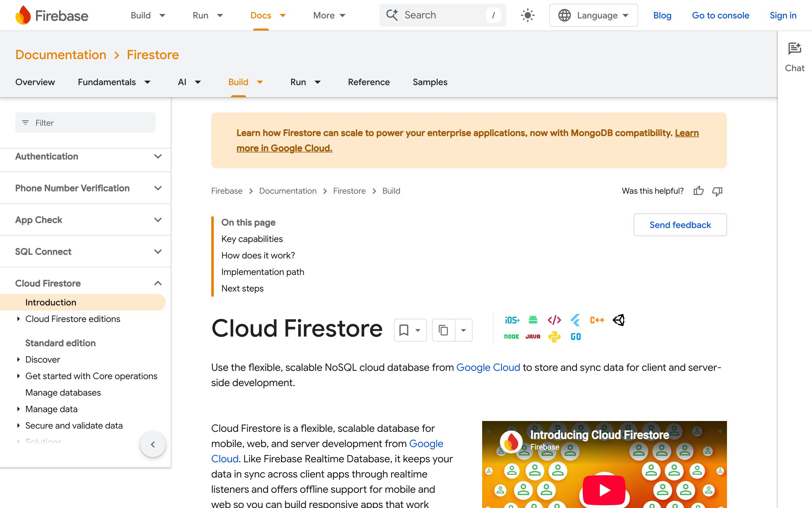This screenshot has height=508, width=812.
Task: Click into the sidebar Filter field
Action: [85, 123]
